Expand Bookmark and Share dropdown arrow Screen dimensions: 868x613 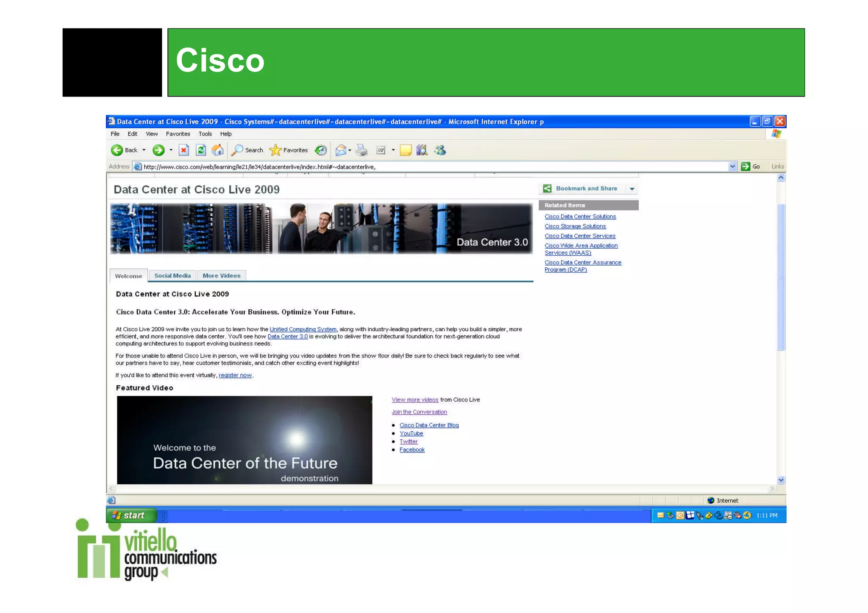632,189
